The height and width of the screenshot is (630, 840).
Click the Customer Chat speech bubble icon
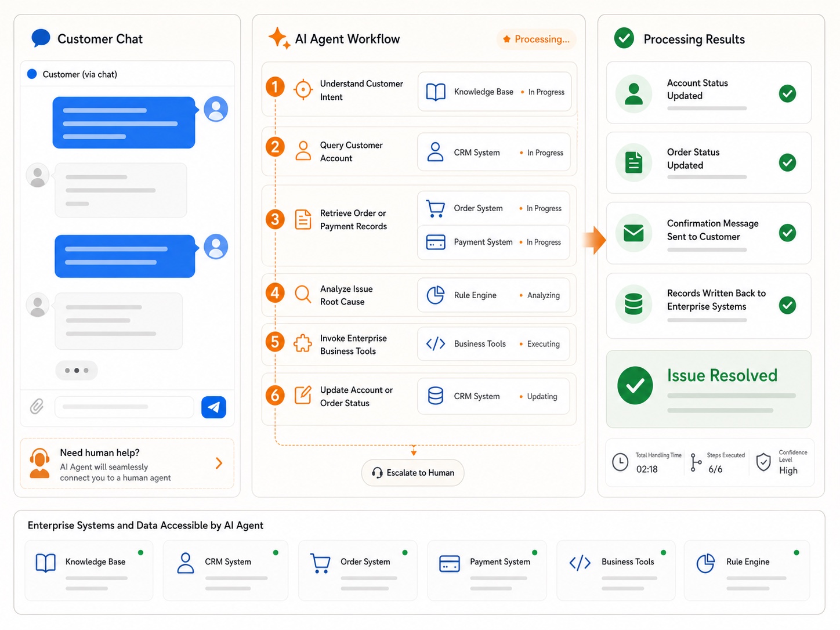point(41,38)
